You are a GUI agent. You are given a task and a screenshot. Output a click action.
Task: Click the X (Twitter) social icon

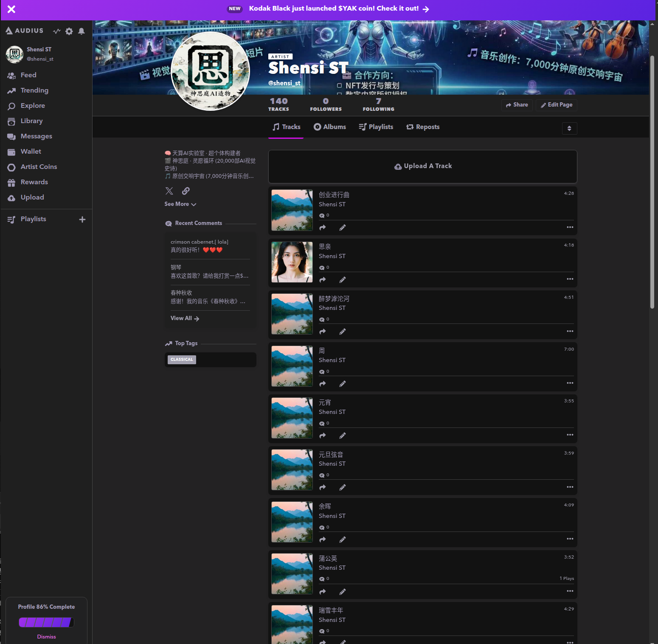point(169,191)
